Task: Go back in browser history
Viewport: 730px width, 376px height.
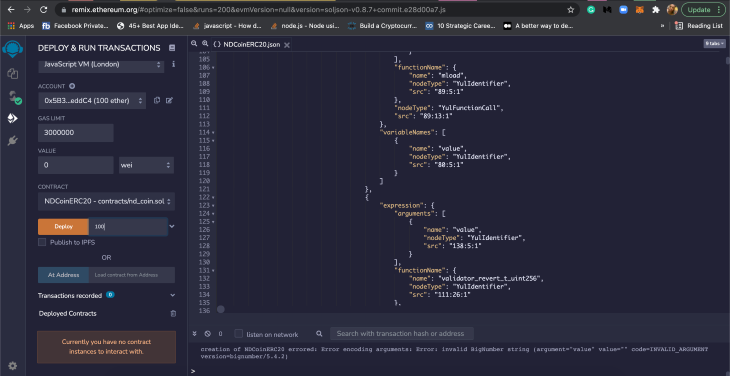Action: (13, 9)
